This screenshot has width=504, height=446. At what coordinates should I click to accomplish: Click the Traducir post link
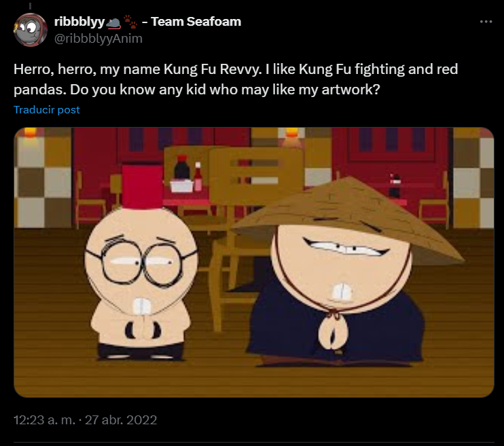(x=47, y=110)
